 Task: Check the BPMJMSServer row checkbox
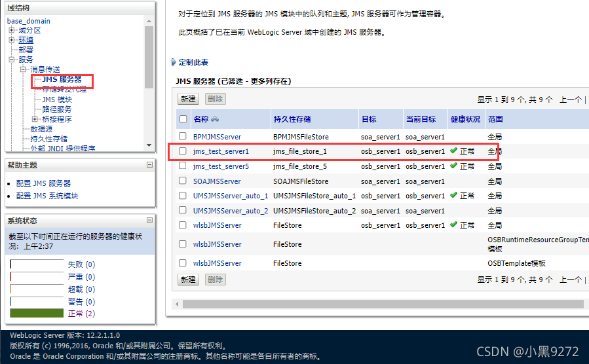pos(183,136)
